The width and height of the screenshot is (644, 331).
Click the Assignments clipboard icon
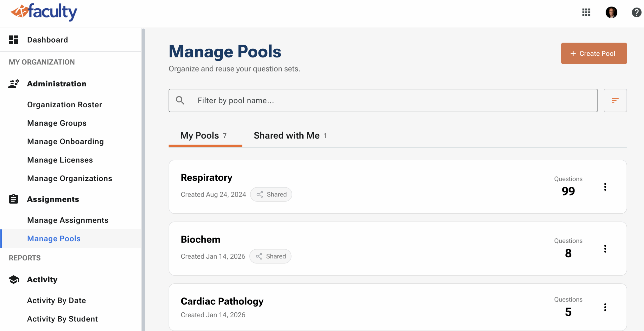13,199
